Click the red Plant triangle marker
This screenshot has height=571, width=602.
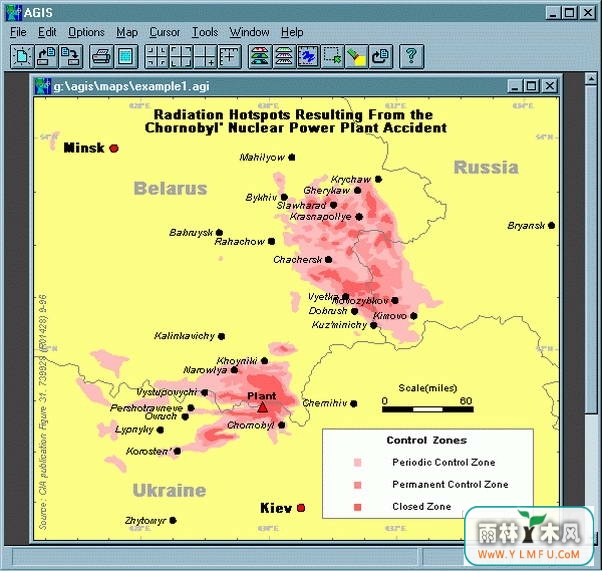point(263,407)
